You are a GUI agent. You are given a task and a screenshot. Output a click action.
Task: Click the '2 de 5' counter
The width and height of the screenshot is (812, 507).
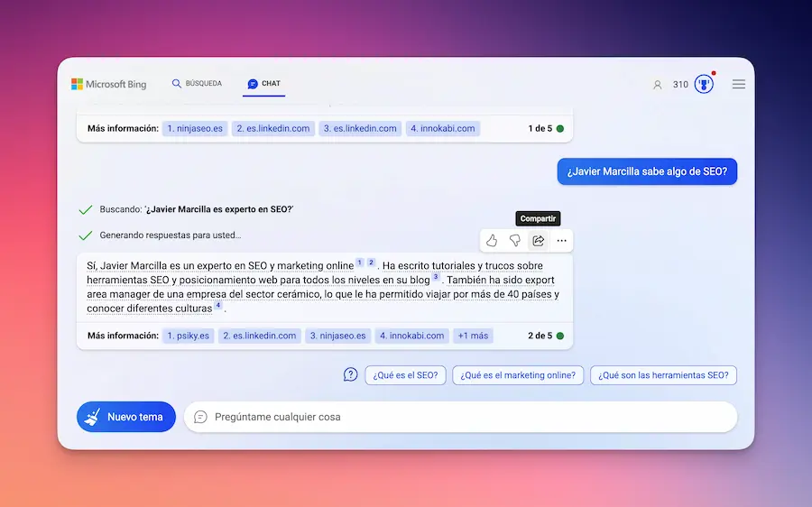[x=540, y=336]
